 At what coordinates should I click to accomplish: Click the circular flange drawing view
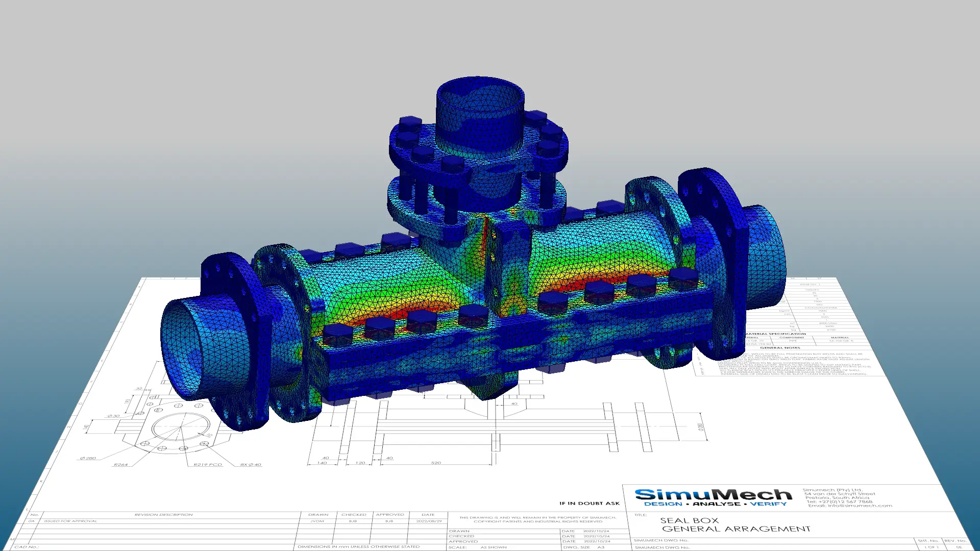click(x=180, y=428)
